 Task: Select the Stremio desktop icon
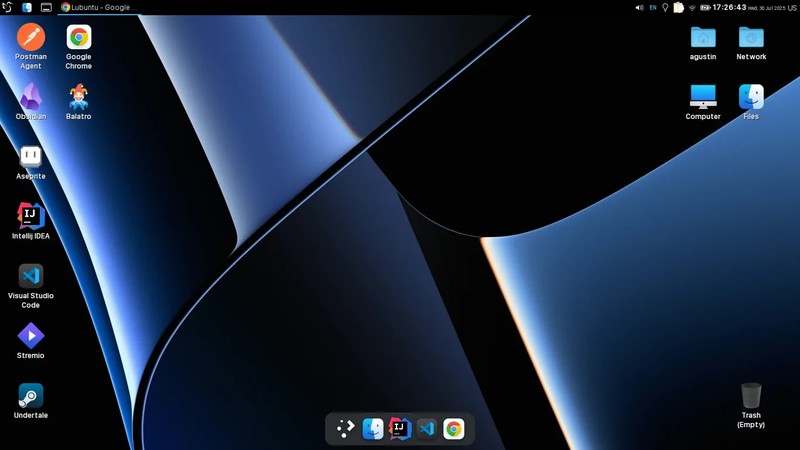31,340
